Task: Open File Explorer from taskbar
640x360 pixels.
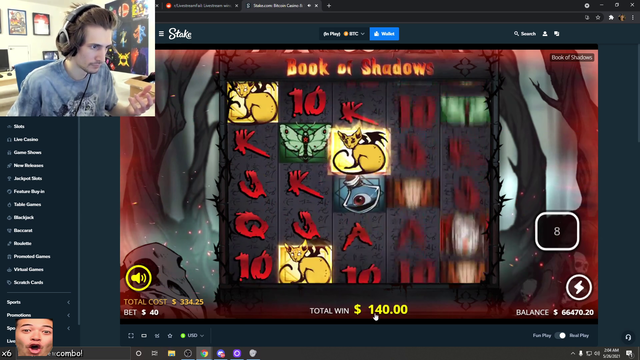Action: point(171,353)
